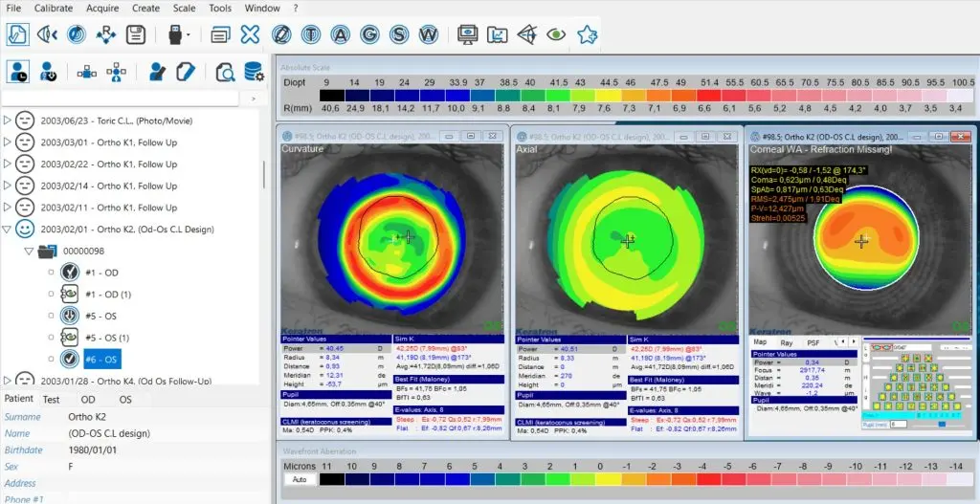Check the box beside #5 - OS
Image resolution: width=980 pixels, height=504 pixels.
pos(52,316)
